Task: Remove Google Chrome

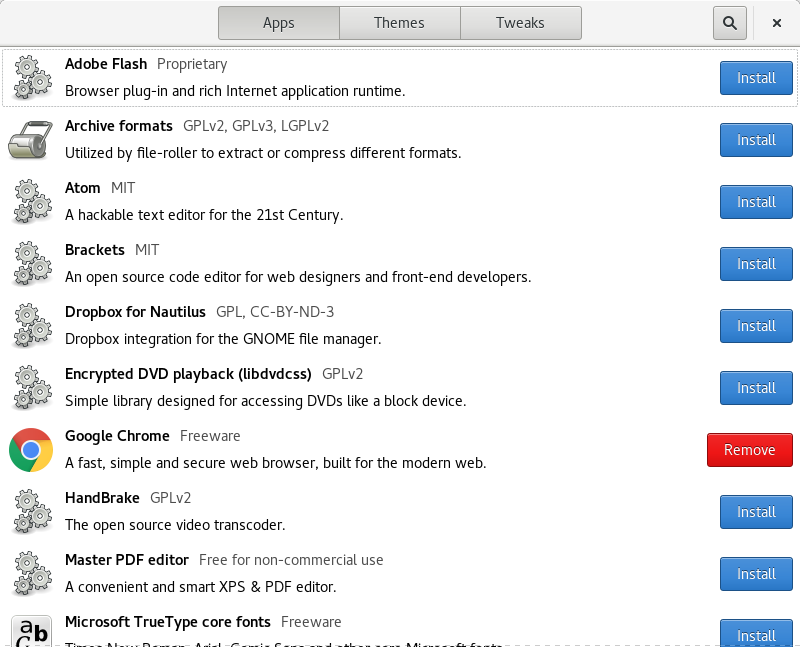Action: (x=749, y=450)
